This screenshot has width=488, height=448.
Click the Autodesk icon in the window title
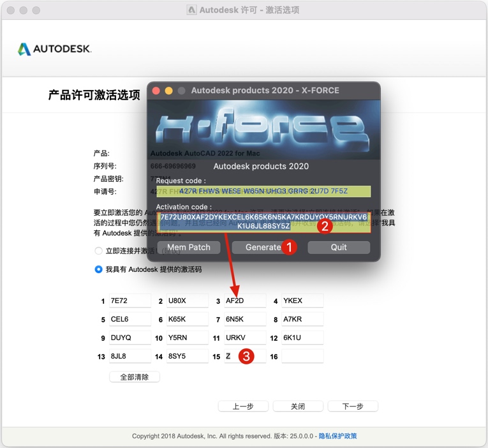click(192, 10)
